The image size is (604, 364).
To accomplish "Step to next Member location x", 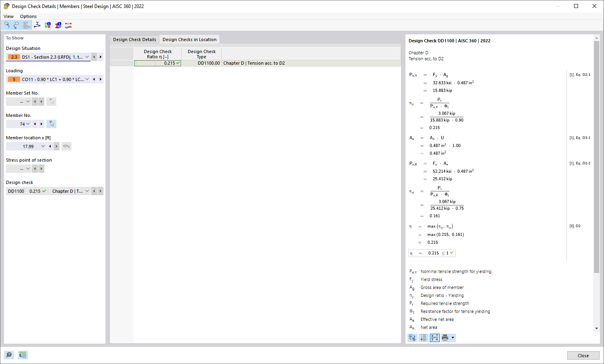I will (57, 146).
